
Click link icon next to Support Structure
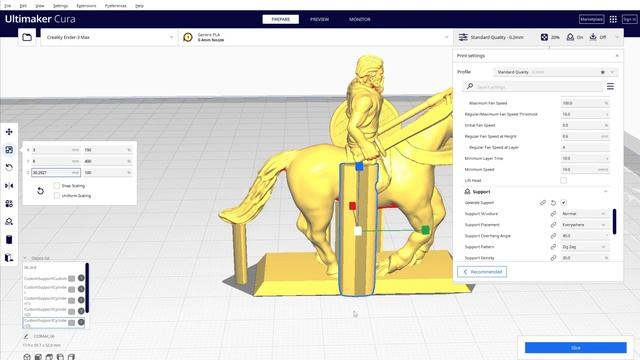click(553, 213)
